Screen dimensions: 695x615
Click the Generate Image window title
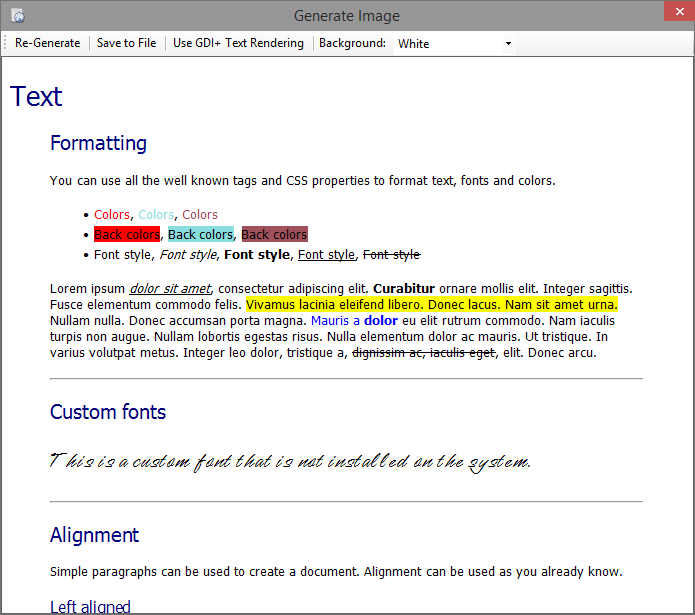[346, 16]
